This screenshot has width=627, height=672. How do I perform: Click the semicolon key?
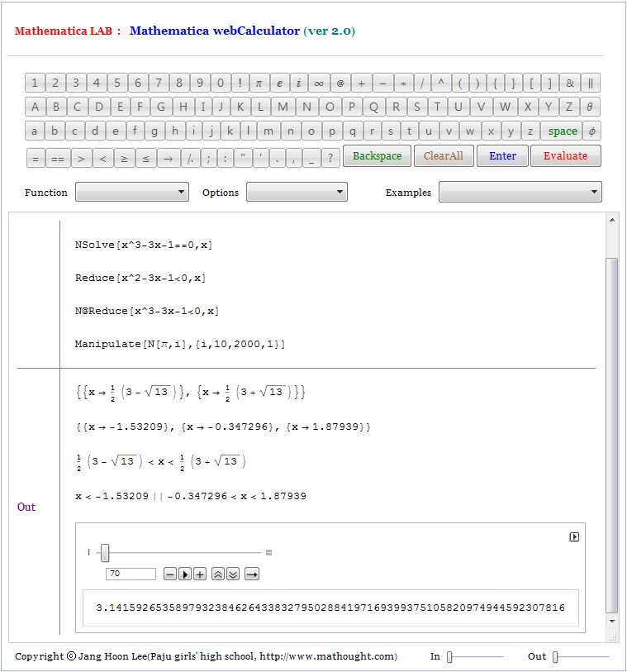point(208,159)
